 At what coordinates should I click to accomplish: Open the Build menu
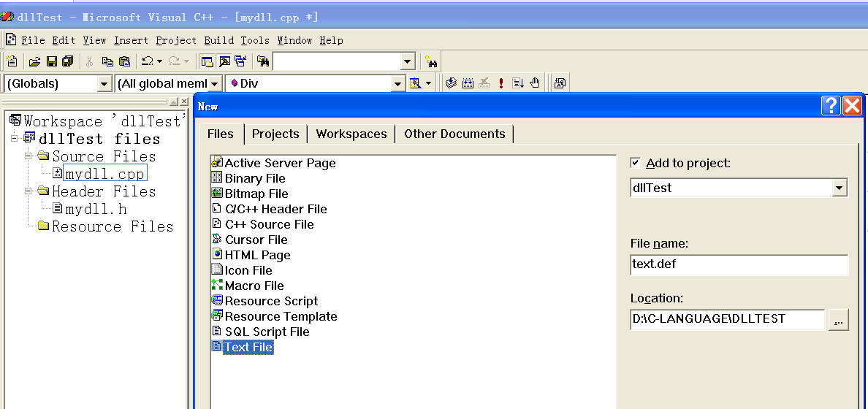218,40
